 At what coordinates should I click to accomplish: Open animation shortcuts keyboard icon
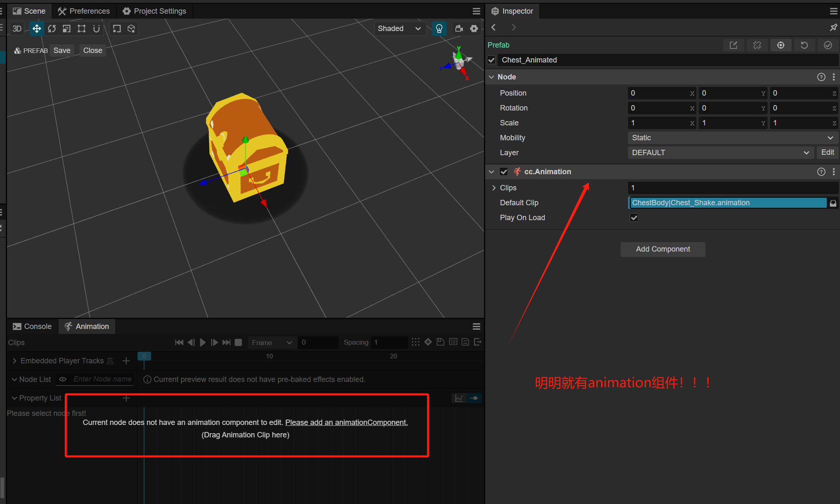click(453, 342)
